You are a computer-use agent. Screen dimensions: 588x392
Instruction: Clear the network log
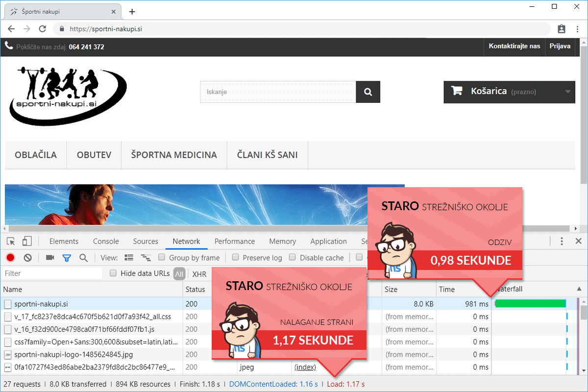[x=28, y=258]
